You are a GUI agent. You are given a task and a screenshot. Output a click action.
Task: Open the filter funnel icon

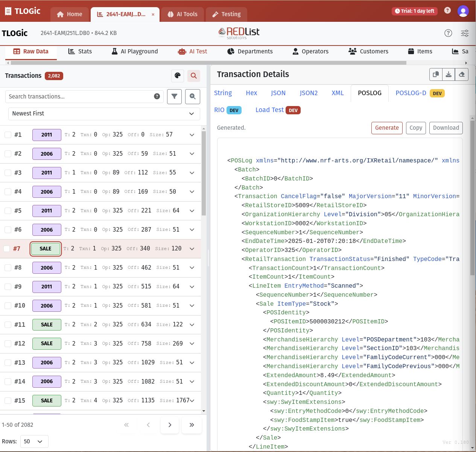point(174,96)
